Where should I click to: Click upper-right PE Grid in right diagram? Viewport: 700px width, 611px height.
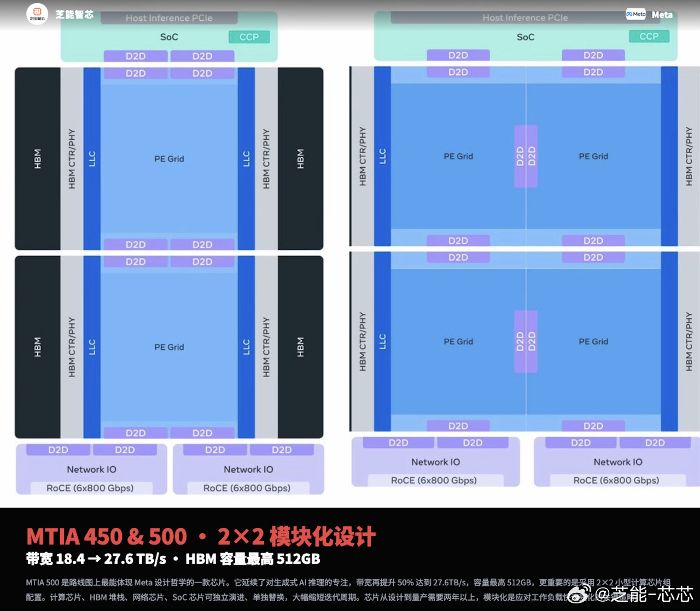click(x=593, y=156)
